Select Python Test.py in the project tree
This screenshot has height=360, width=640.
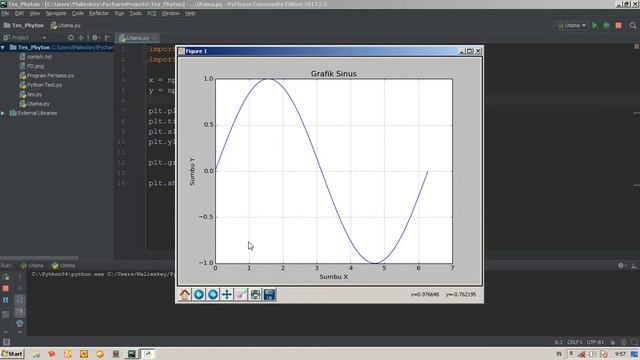click(41, 85)
